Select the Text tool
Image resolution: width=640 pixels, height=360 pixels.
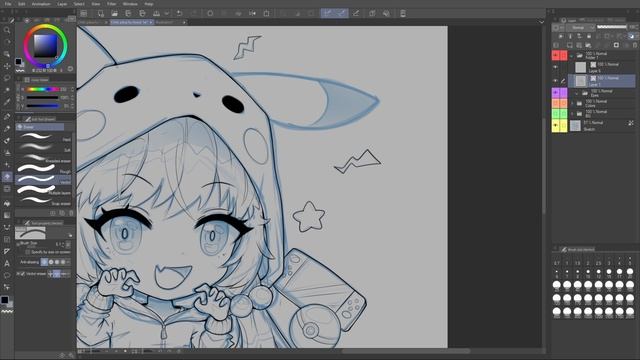7,264
